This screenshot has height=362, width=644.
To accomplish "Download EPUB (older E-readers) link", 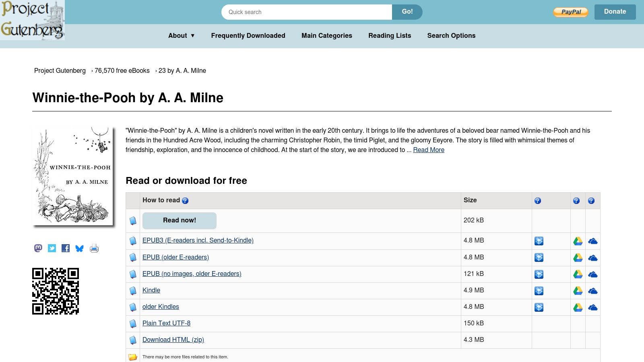I will point(175,257).
